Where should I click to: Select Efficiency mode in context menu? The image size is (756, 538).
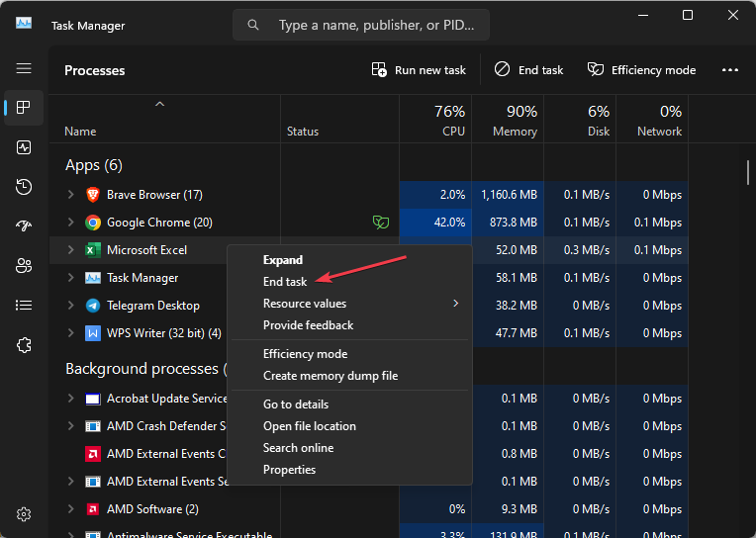point(305,354)
